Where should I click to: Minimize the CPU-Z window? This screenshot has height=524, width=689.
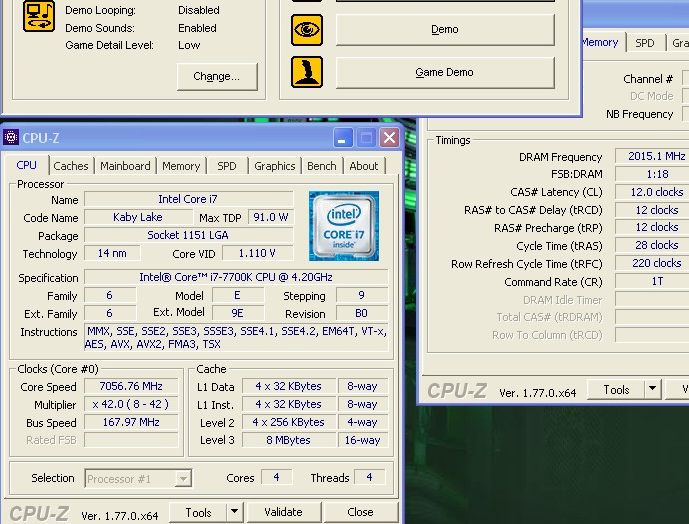[344, 138]
